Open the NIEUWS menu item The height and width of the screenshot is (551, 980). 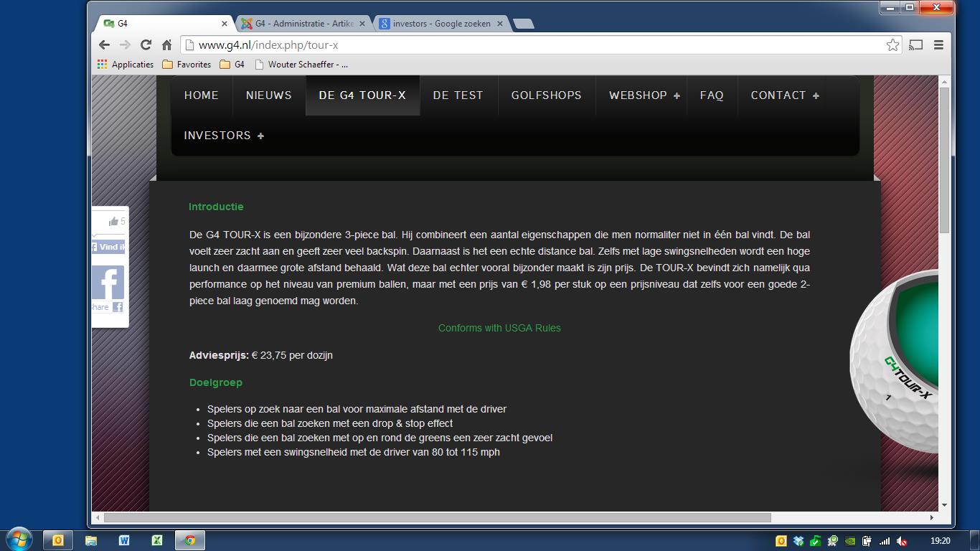pos(269,95)
